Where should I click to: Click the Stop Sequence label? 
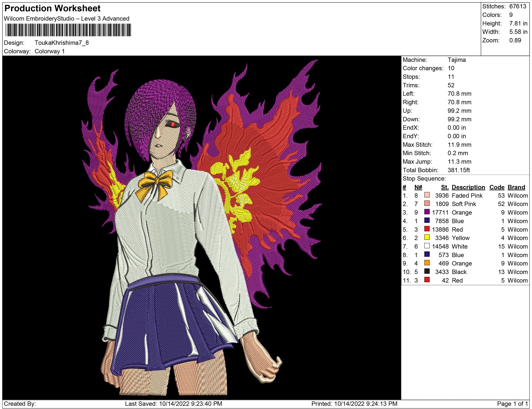pyautogui.click(x=424, y=179)
